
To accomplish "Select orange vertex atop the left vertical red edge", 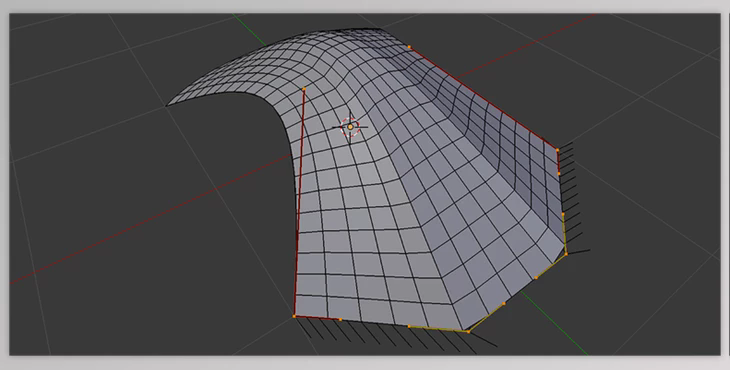I will point(304,89).
